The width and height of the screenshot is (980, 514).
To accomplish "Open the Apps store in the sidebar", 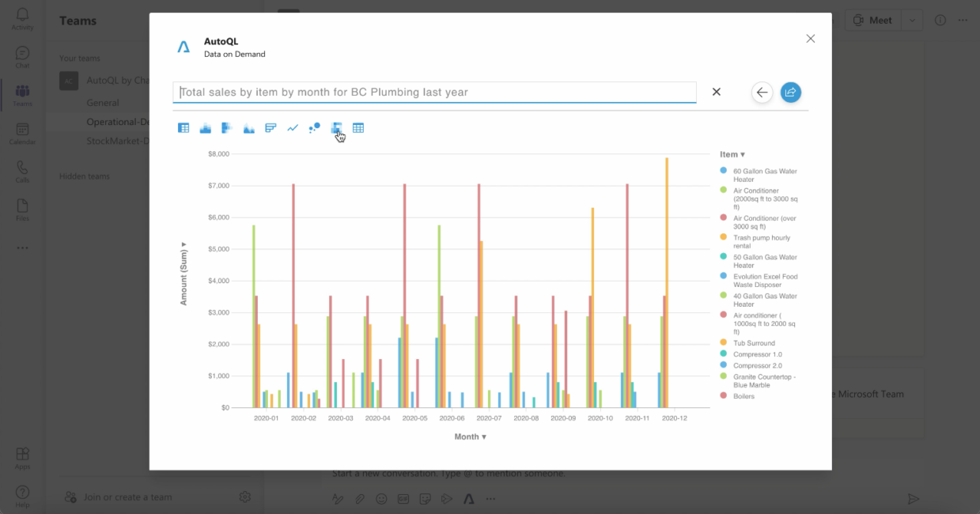I will pos(22,458).
